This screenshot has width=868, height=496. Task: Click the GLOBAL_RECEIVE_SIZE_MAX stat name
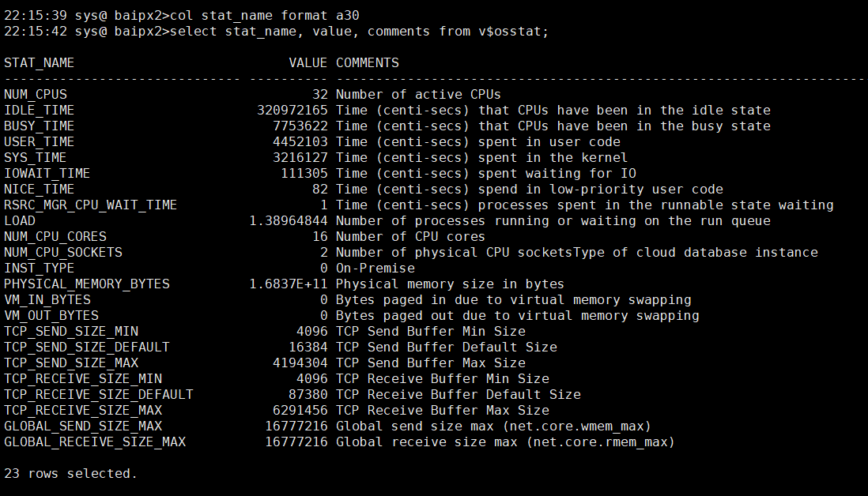[x=94, y=442]
